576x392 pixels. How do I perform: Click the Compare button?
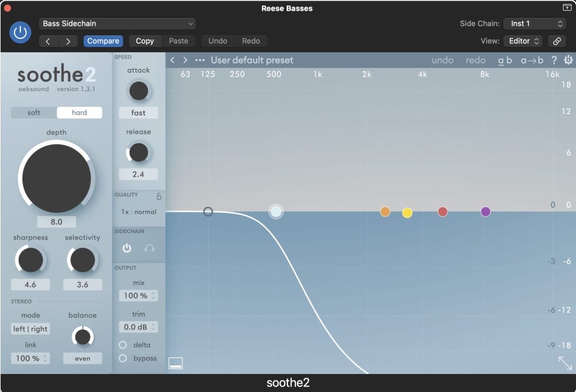pos(103,41)
